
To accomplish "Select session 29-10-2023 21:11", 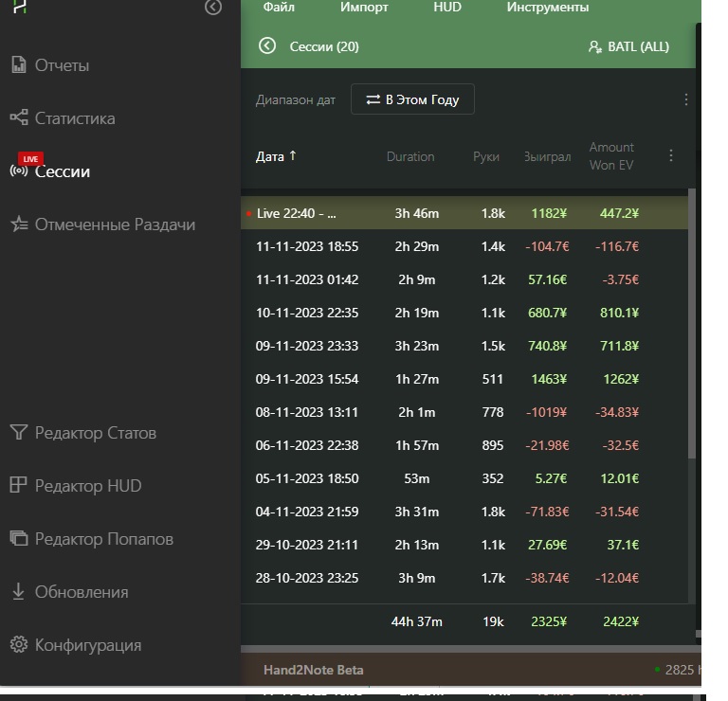I will coord(464,545).
